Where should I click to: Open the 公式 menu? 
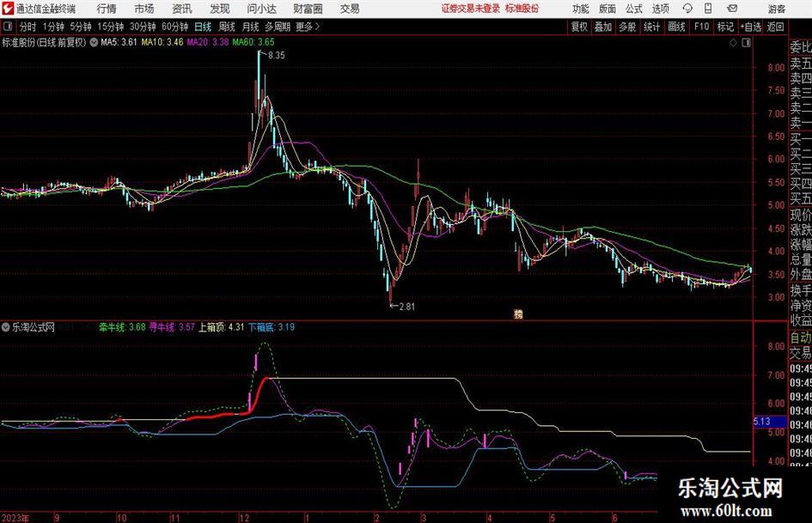click(x=634, y=9)
